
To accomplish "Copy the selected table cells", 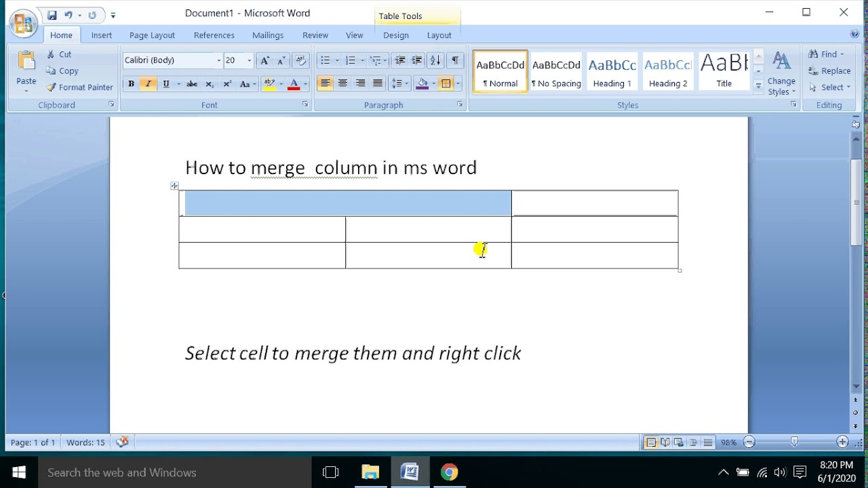I will pos(62,70).
